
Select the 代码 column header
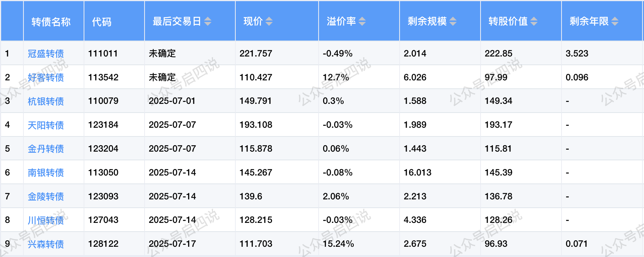pyautogui.click(x=102, y=22)
